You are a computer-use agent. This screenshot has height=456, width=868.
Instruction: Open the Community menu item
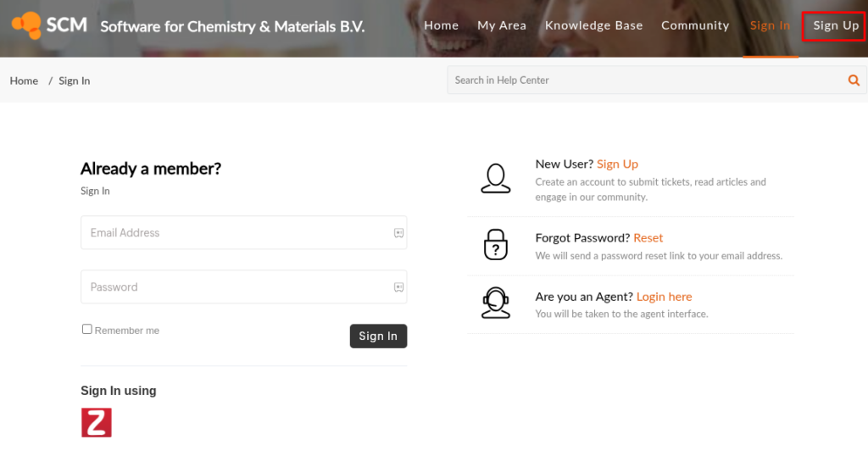pyautogui.click(x=695, y=25)
